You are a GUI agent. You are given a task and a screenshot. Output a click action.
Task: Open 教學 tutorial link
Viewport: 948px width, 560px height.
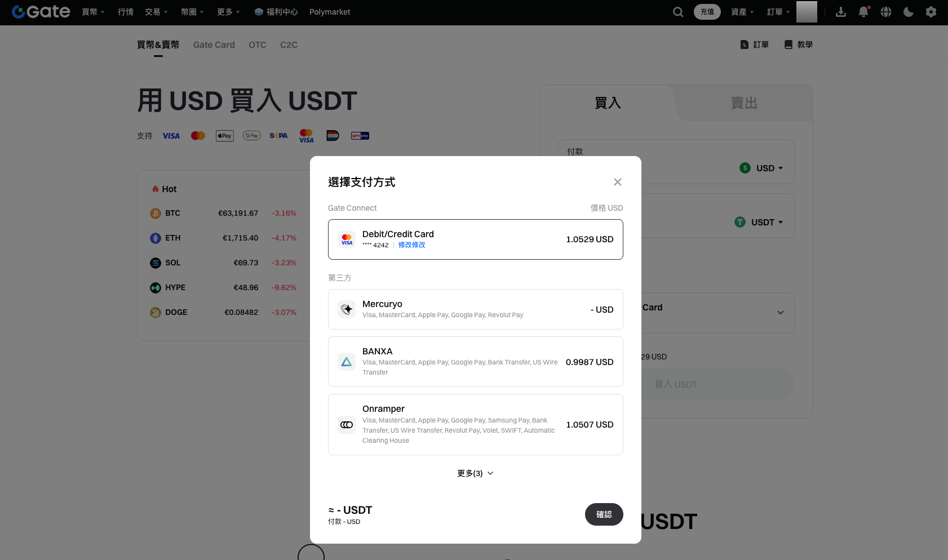pos(799,45)
